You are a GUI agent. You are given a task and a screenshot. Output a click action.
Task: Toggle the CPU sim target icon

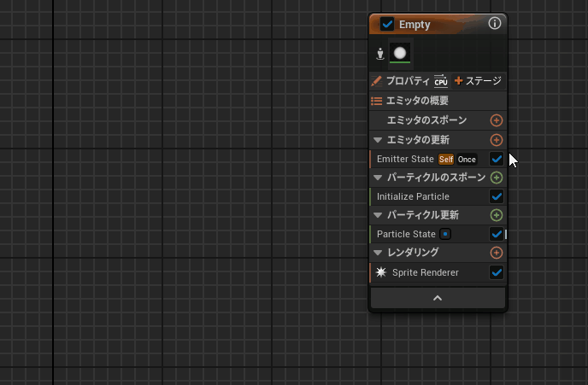tap(441, 81)
